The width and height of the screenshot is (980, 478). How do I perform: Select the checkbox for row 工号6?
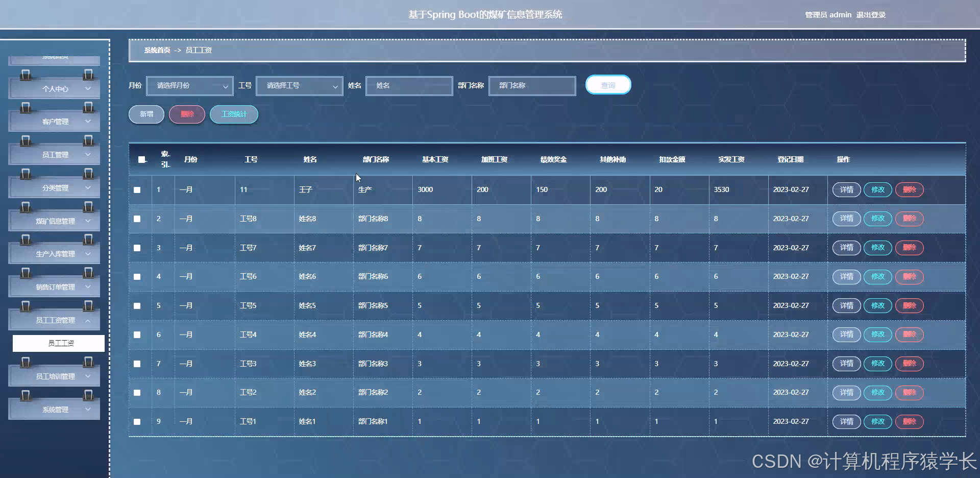coord(137,277)
